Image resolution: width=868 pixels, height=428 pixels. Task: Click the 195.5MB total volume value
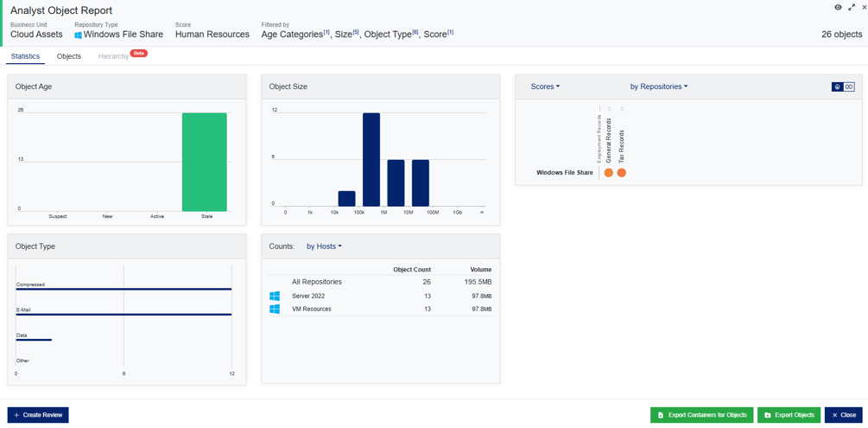pos(478,282)
